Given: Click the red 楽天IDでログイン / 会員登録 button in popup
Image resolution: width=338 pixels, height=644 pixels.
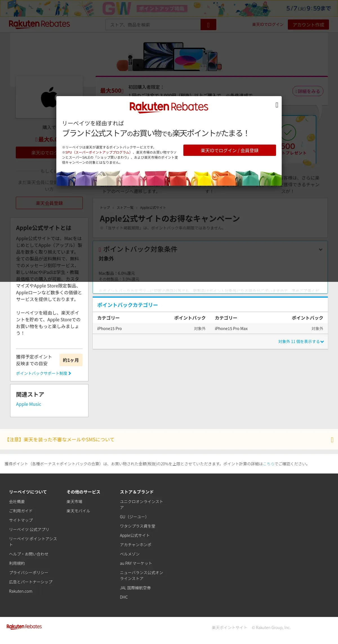Looking at the screenshot, I should click(x=230, y=150).
